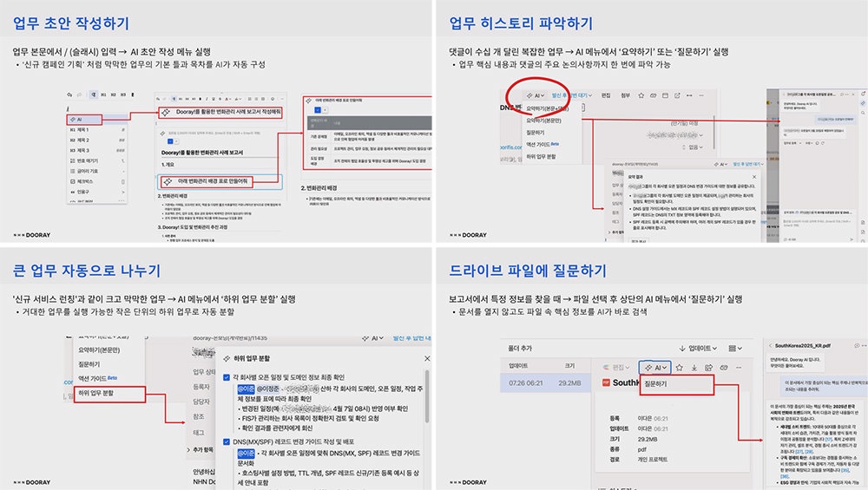Select 요약하기(본문+댓글) from the AI menu

(547, 108)
